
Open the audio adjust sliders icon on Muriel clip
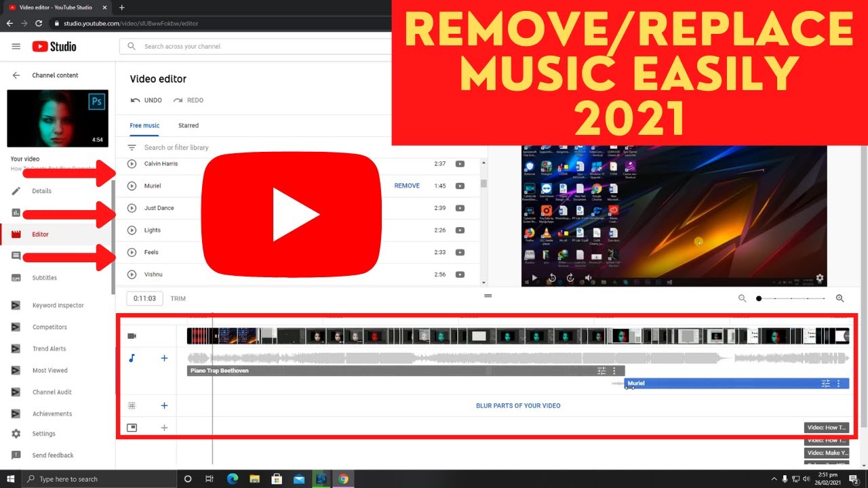point(825,383)
